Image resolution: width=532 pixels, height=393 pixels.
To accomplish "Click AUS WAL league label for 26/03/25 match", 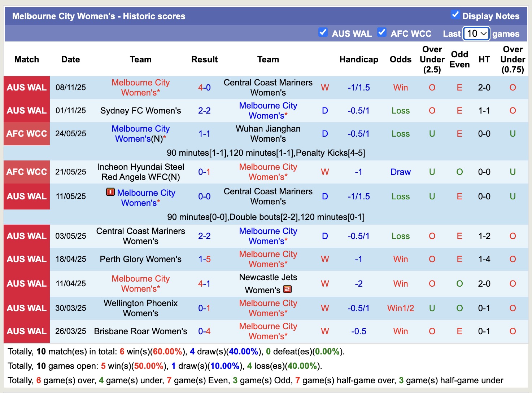I will tap(27, 331).
